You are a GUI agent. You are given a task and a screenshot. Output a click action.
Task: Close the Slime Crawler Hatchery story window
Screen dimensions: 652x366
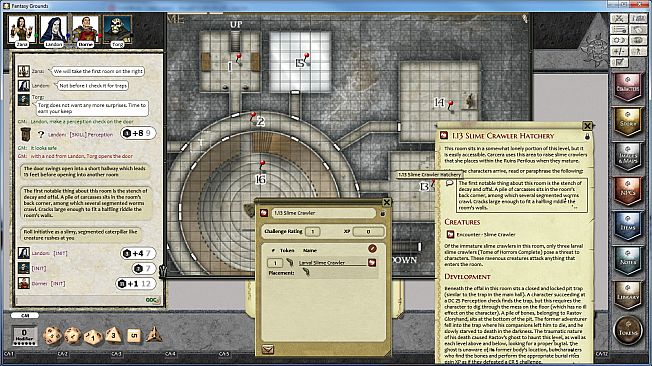[x=587, y=126]
